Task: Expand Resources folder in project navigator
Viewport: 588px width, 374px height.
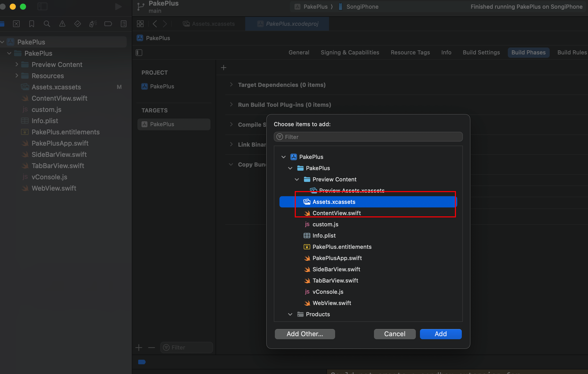Action: point(17,76)
